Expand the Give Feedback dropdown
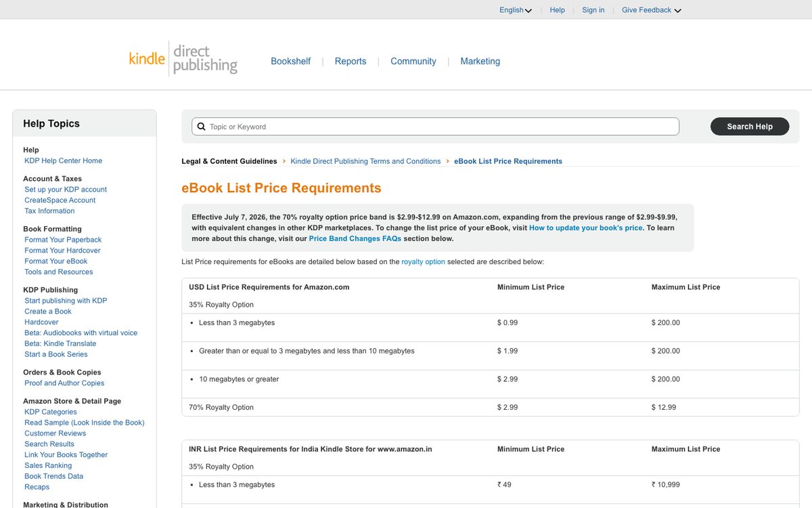 [x=651, y=10]
